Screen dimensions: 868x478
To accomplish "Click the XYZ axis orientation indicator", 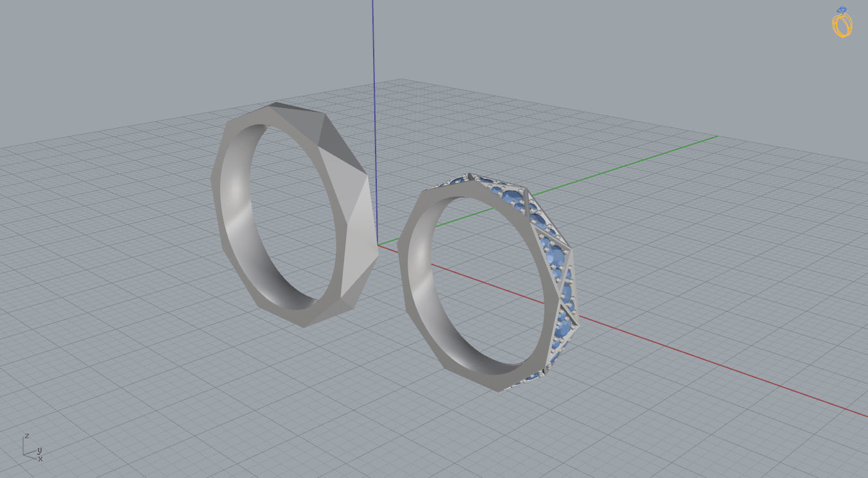I will pyautogui.click(x=33, y=447).
